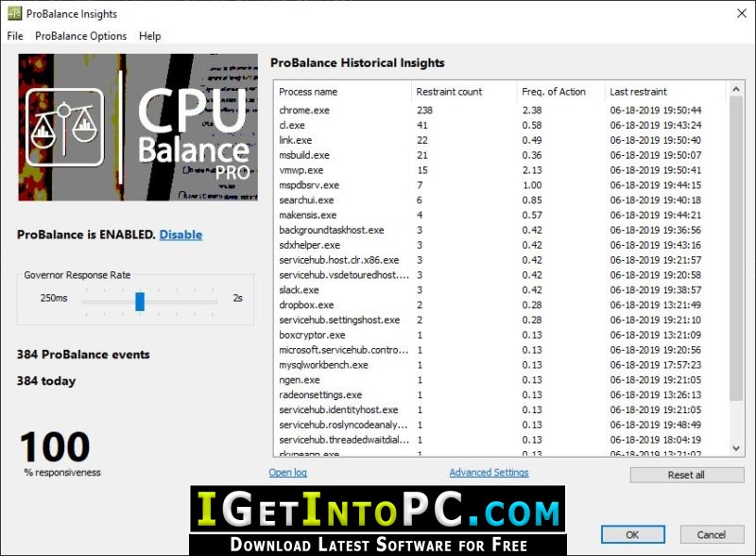Click the scroll up arrow in process list

pyautogui.click(x=736, y=89)
